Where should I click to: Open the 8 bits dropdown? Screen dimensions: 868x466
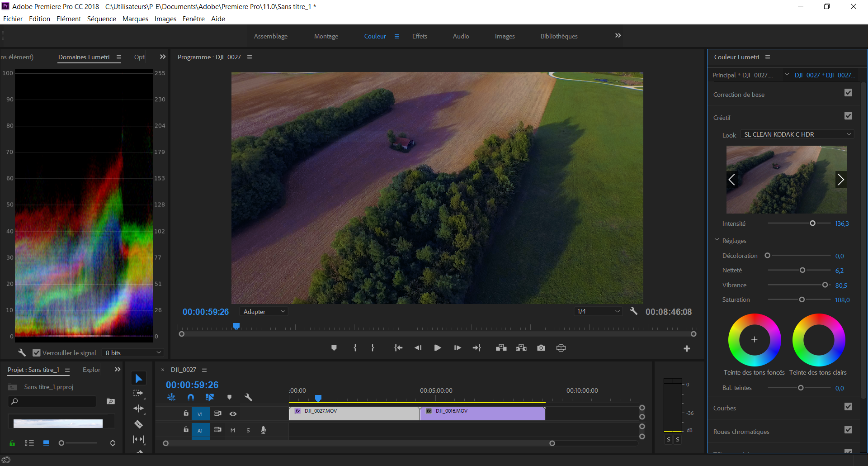point(132,352)
